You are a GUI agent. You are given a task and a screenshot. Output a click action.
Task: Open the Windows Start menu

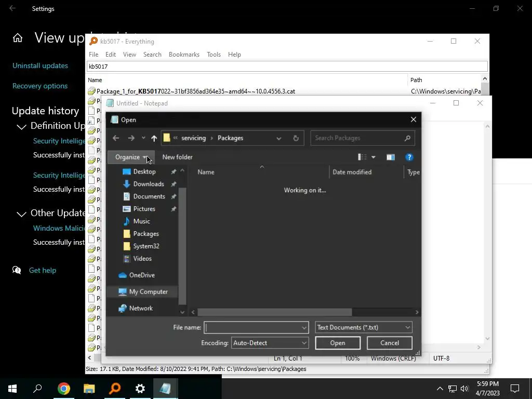[x=12, y=389]
